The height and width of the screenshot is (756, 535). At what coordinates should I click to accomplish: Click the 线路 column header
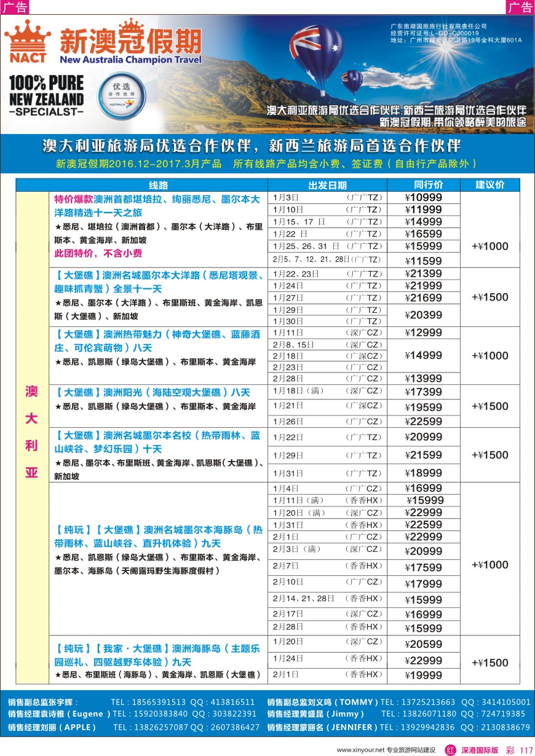pos(158,185)
